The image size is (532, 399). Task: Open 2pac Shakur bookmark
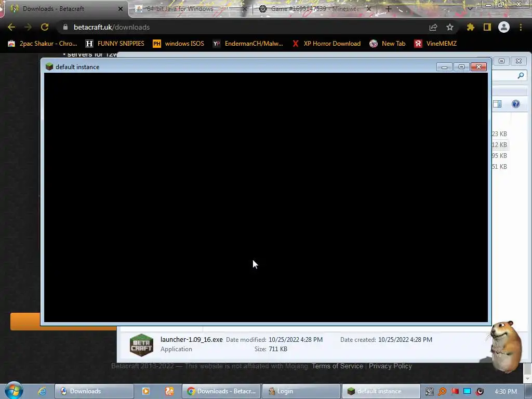click(43, 44)
